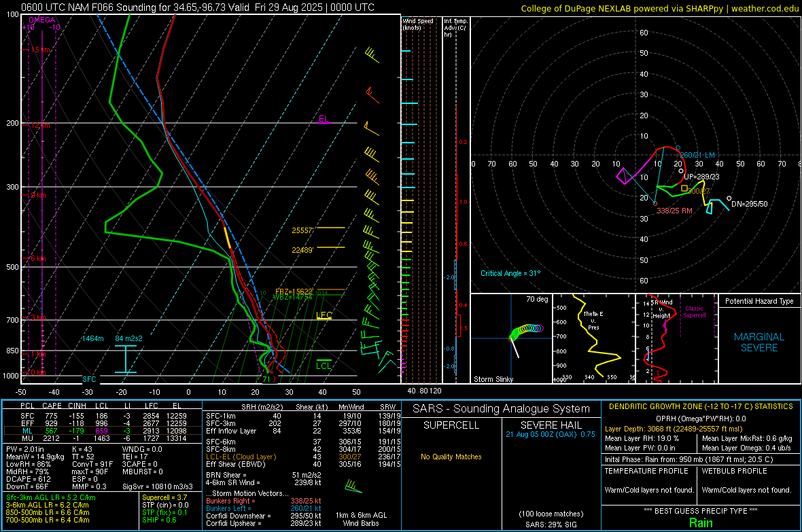Click the 22489' height label

(x=302, y=250)
